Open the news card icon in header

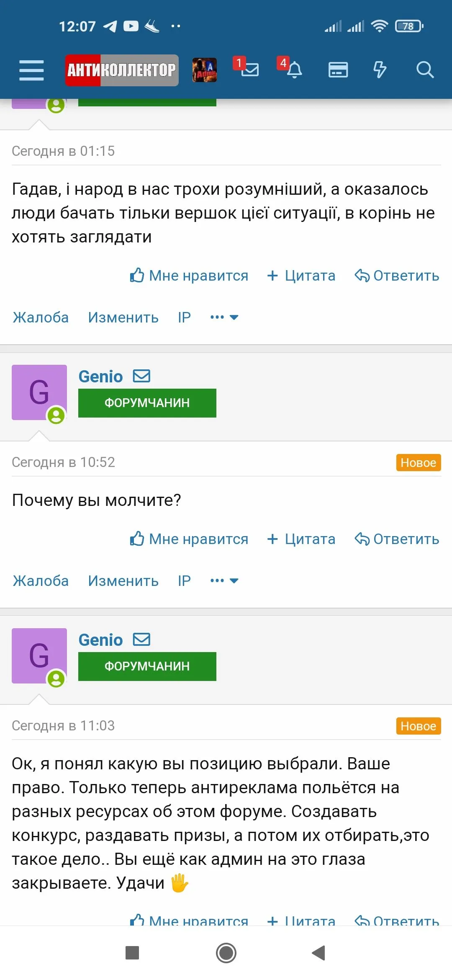click(338, 70)
